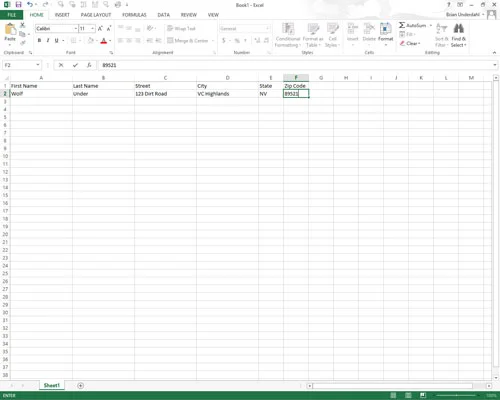Toggle Italic formatting
500x400 pixels.
point(48,40)
